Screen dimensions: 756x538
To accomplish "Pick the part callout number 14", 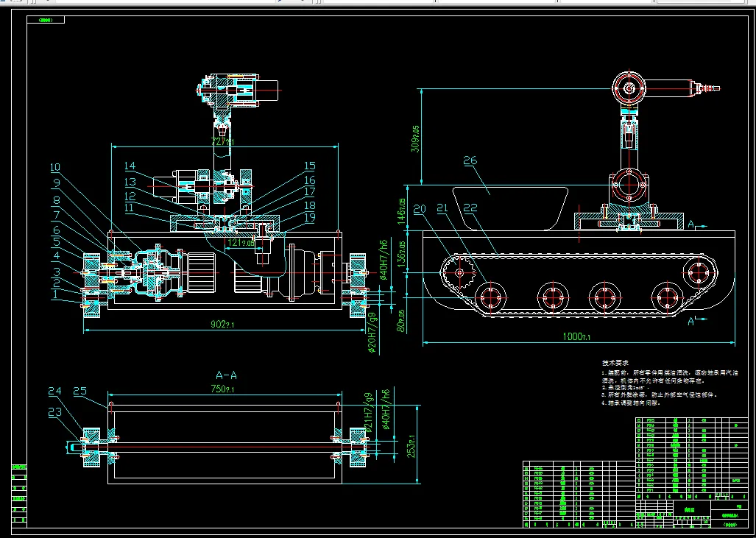I will [130, 167].
